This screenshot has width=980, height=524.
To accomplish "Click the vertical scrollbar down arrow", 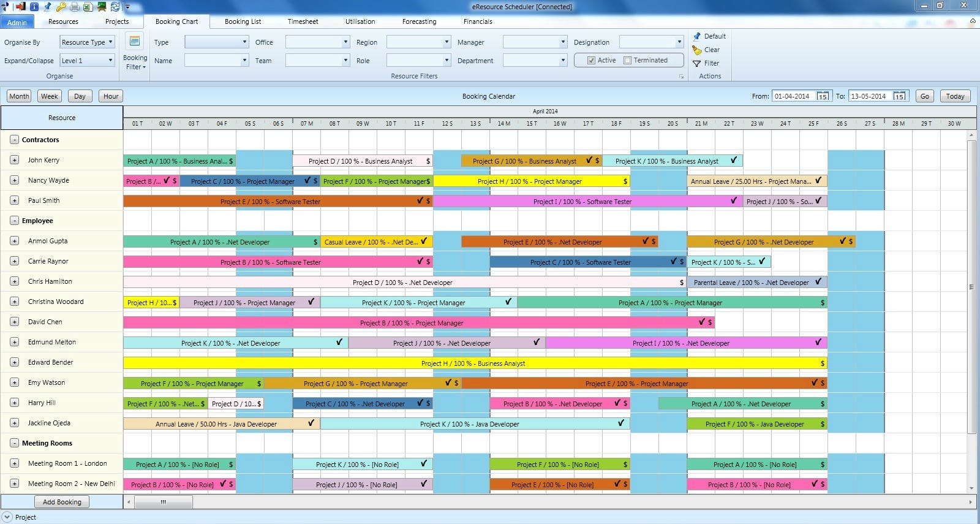I will coord(971,488).
